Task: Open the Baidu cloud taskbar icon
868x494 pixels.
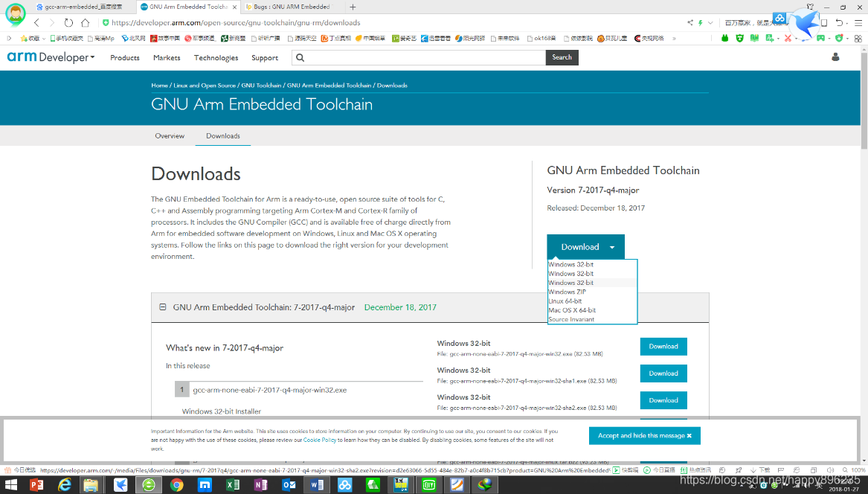Action: pos(345,485)
